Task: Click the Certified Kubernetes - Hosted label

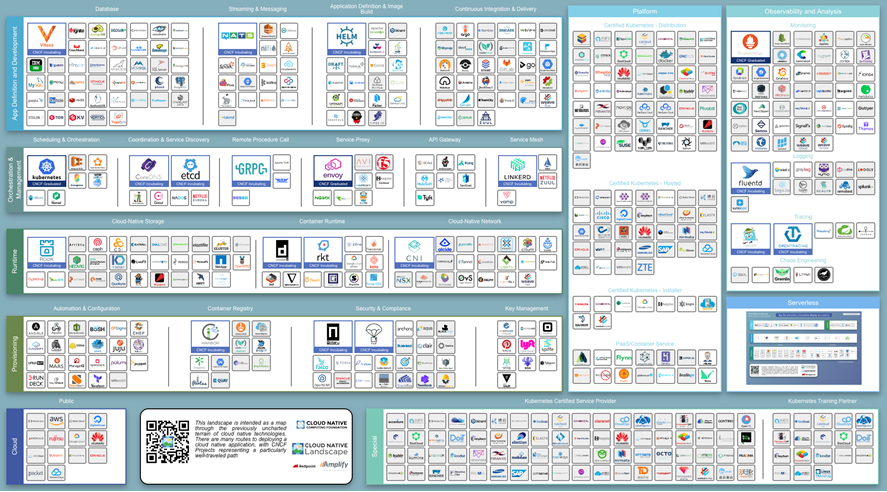Action: (644, 183)
